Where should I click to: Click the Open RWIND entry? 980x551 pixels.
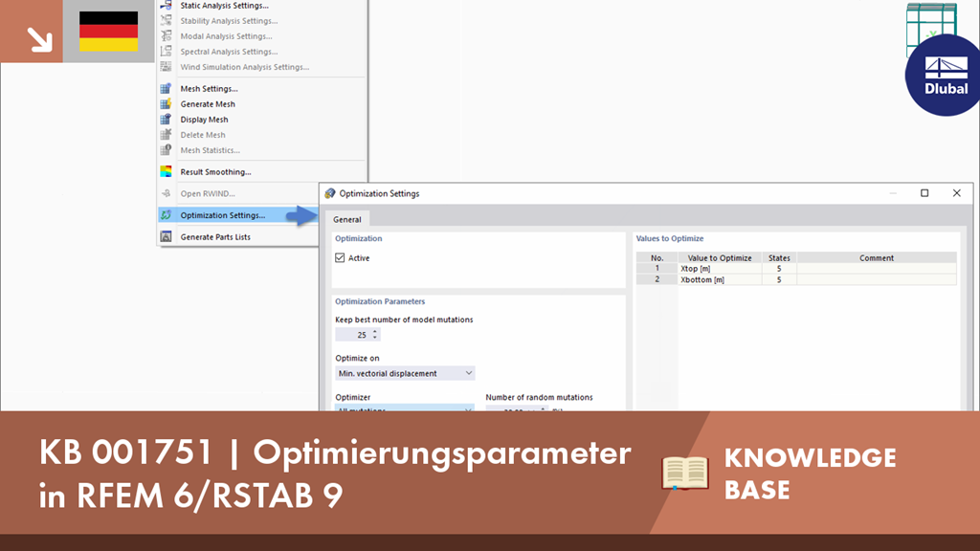click(208, 193)
